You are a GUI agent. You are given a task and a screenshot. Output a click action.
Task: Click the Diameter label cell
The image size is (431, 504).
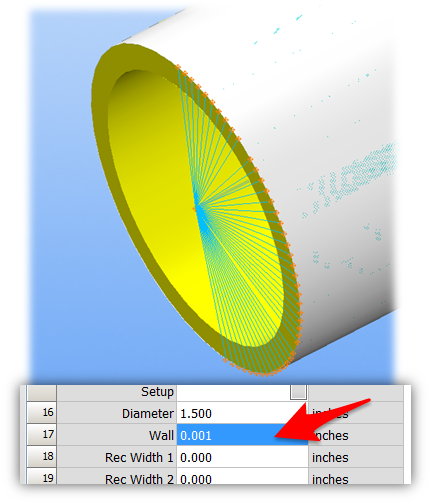pyautogui.click(x=116, y=413)
